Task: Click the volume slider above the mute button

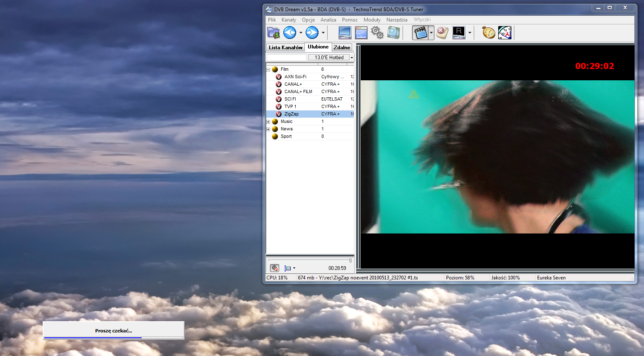Action: (309, 260)
